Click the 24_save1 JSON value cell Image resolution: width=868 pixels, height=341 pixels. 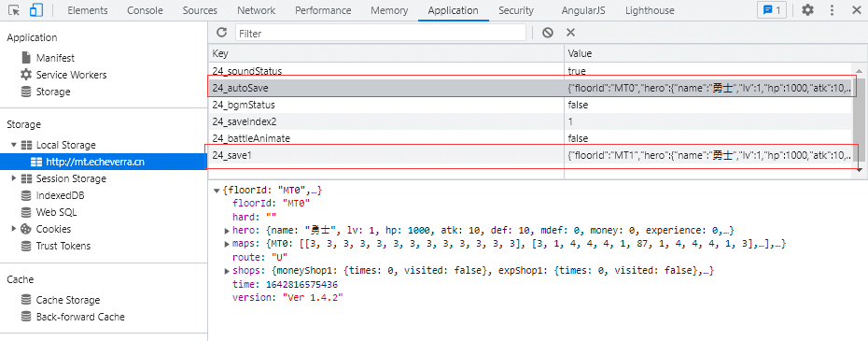tap(708, 156)
